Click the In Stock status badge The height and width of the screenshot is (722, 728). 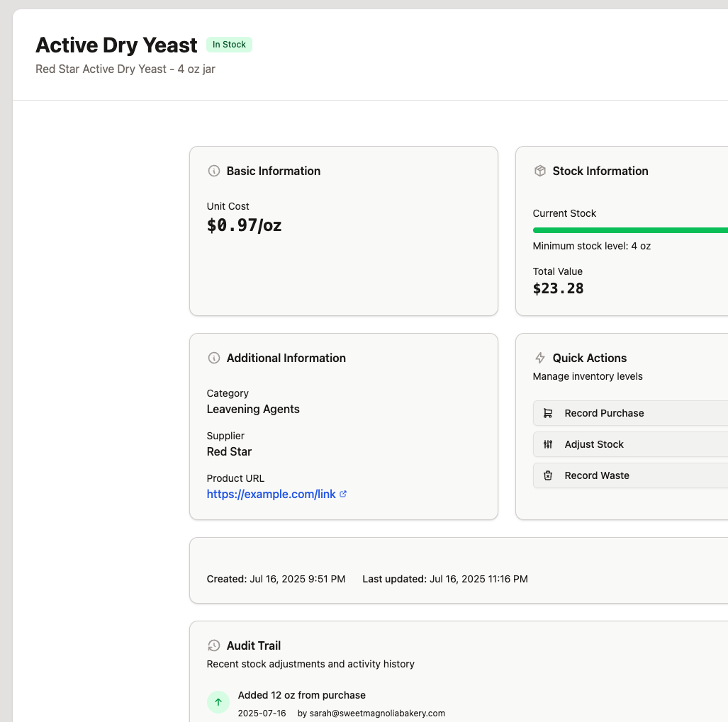tap(229, 45)
